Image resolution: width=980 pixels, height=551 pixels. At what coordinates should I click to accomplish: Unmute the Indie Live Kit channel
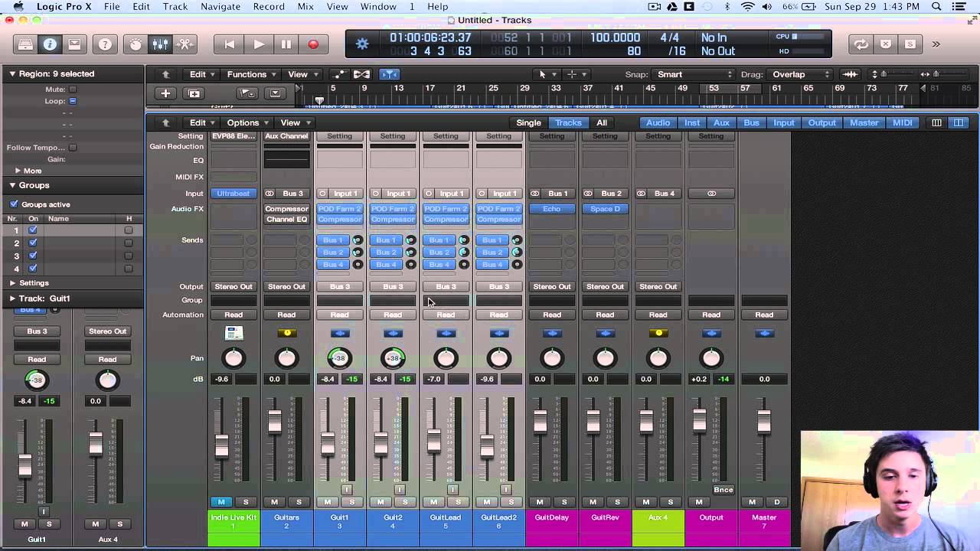click(x=221, y=502)
